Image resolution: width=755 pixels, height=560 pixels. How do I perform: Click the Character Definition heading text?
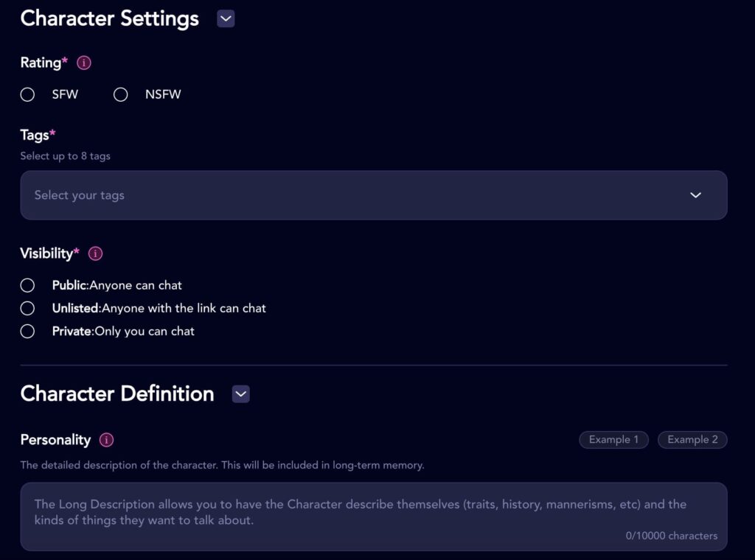(117, 393)
